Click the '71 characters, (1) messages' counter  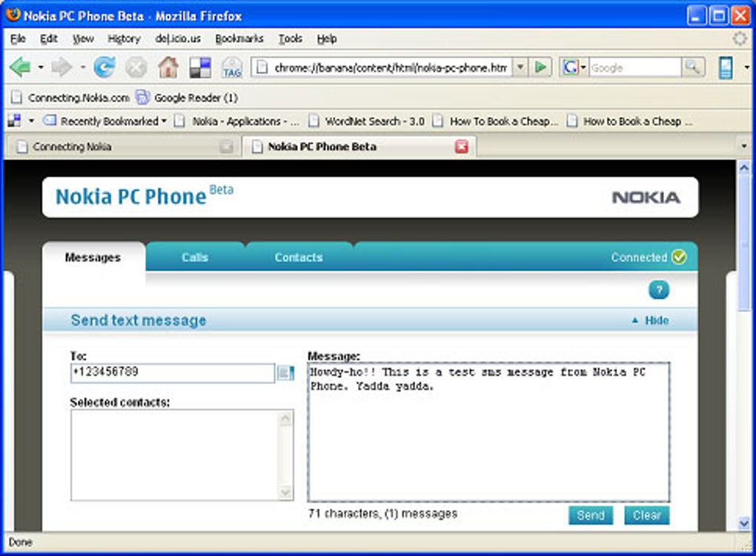coord(383,514)
